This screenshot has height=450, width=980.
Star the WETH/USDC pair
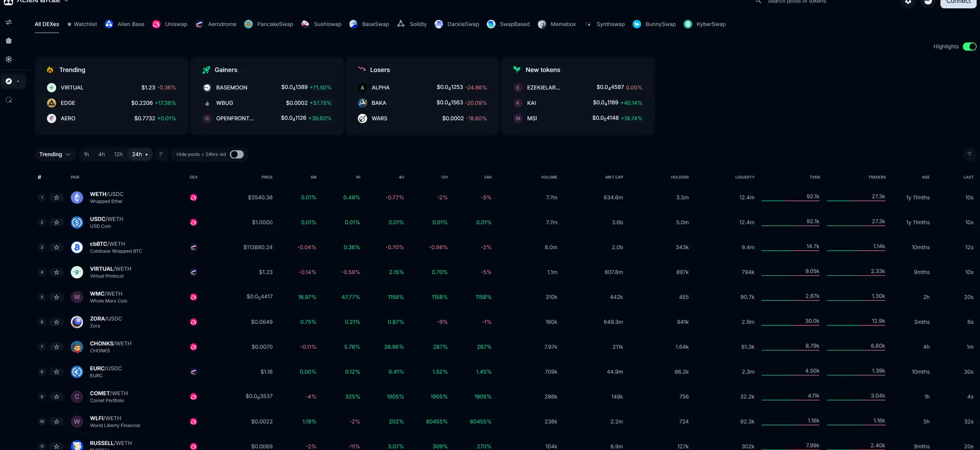click(57, 198)
